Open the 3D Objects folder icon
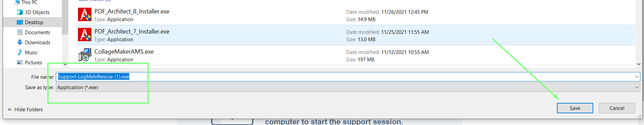This screenshot has height=125, width=644. [x=20, y=12]
